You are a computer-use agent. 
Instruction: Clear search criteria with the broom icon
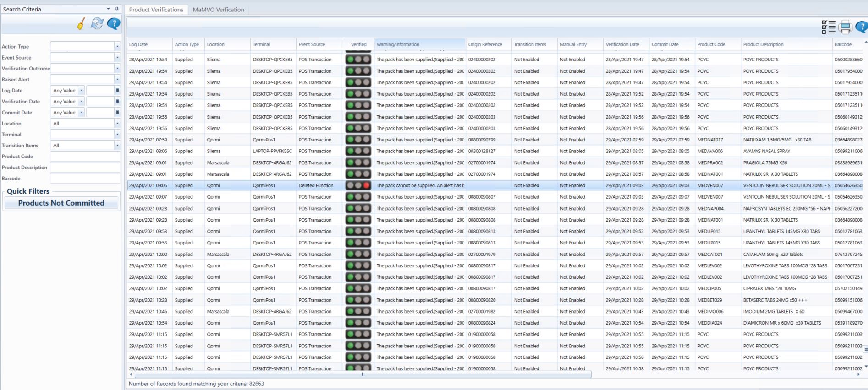coord(81,24)
